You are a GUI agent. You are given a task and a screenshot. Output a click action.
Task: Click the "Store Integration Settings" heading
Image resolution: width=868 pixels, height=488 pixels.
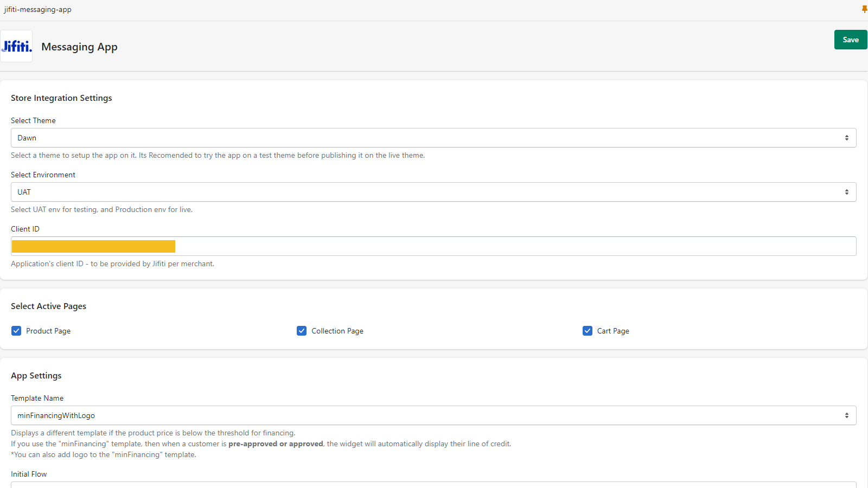pyautogui.click(x=61, y=98)
